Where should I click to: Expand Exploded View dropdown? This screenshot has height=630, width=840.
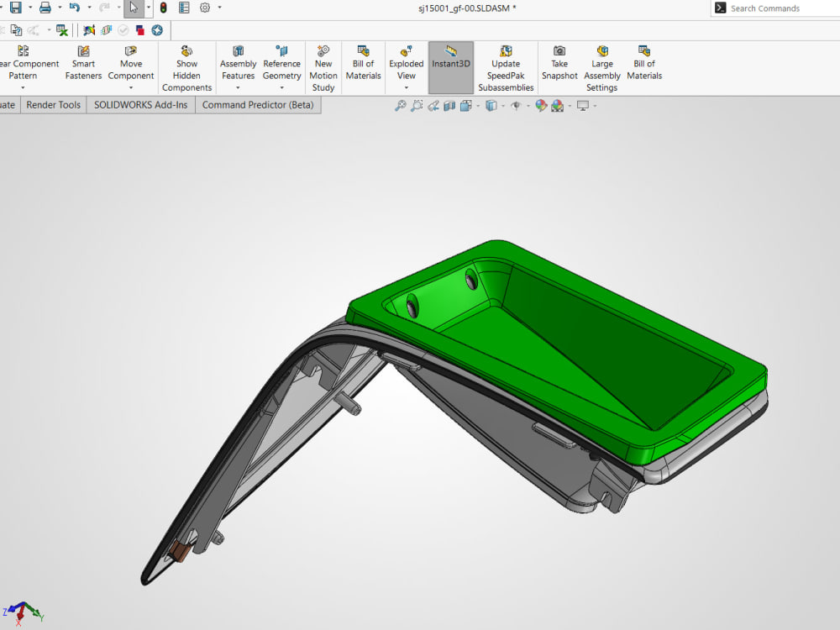[406, 87]
